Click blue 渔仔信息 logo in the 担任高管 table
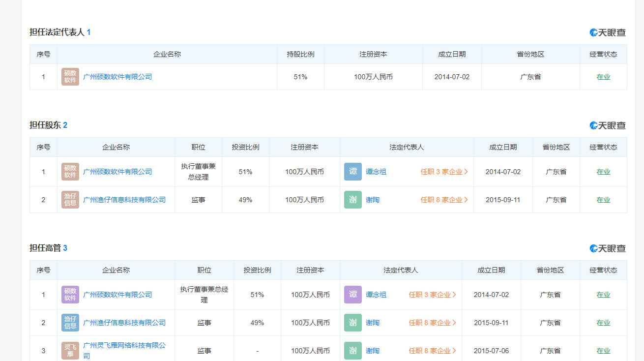Image resolution: width=644 pixels, height=361 pixels. (70, 323)
